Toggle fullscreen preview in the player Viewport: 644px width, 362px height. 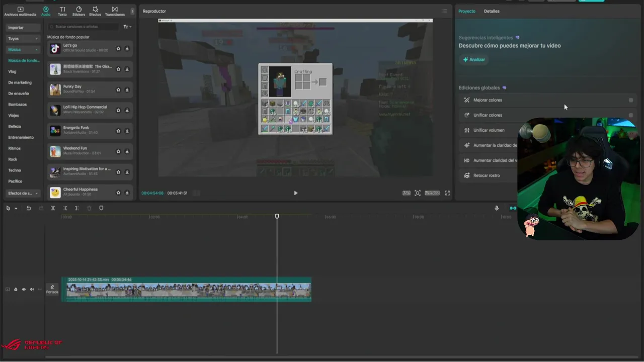pos(447,193)
